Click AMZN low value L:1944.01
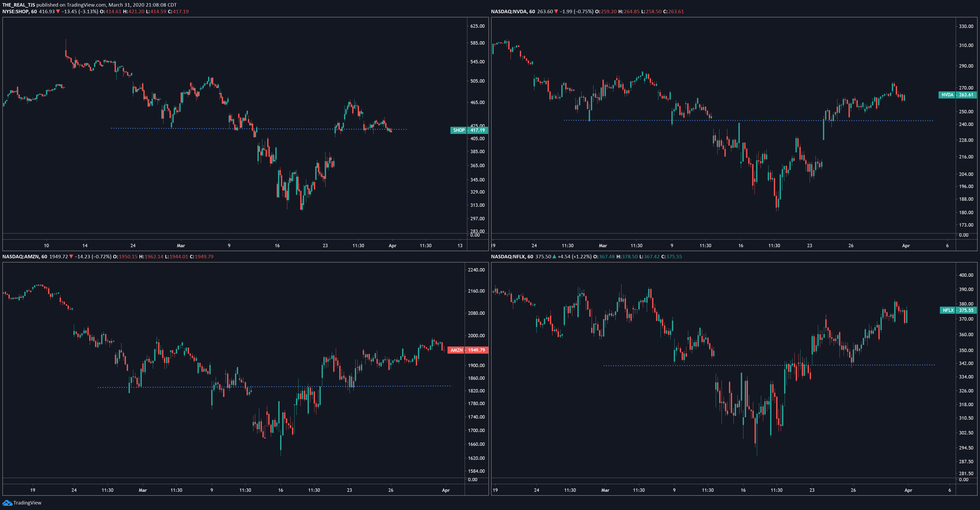Screen dimensions: 980x510 [177, 256]
